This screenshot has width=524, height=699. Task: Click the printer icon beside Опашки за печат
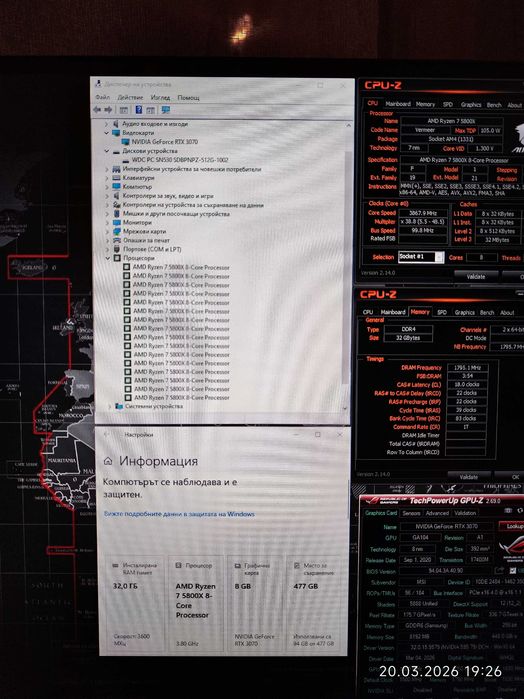pos(117,240)
